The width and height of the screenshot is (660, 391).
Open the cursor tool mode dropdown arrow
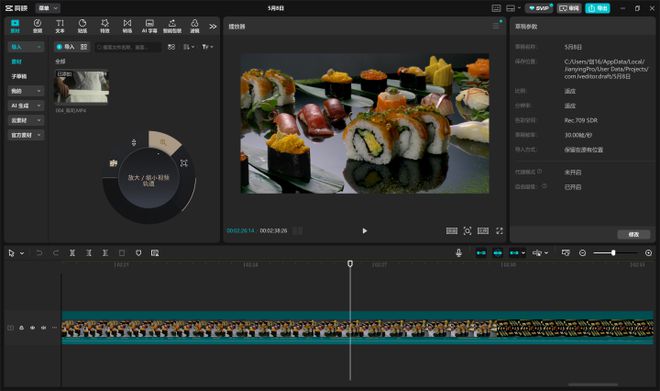click(22, 253)
